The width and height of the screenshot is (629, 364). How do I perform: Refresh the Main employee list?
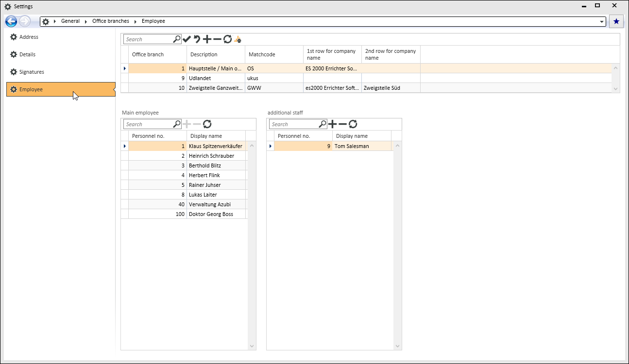[x=207, y=124]
